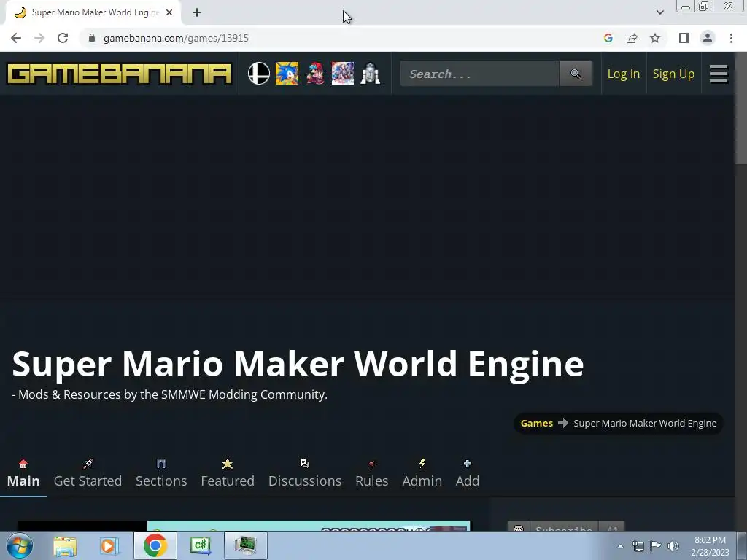Viewport: 747px width, 560px height.
Task: Click the Log In link
Action: pos(623,74)
